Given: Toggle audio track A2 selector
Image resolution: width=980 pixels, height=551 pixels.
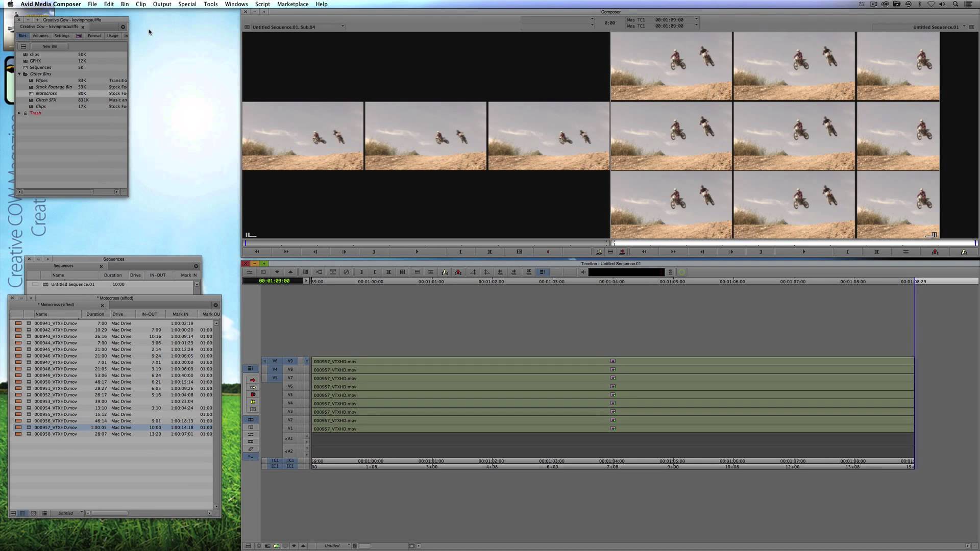Looking at the screenshot, I should 289,452.
